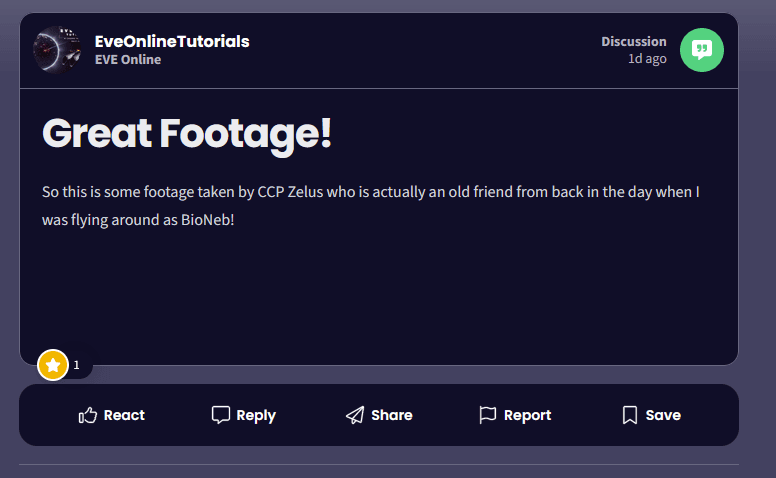
Task: Click the reaction count number 1
Action: tap(76, 365)
